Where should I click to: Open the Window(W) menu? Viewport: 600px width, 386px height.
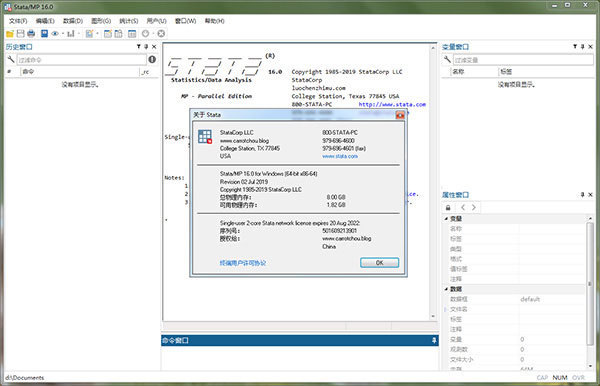click(186, 21)
